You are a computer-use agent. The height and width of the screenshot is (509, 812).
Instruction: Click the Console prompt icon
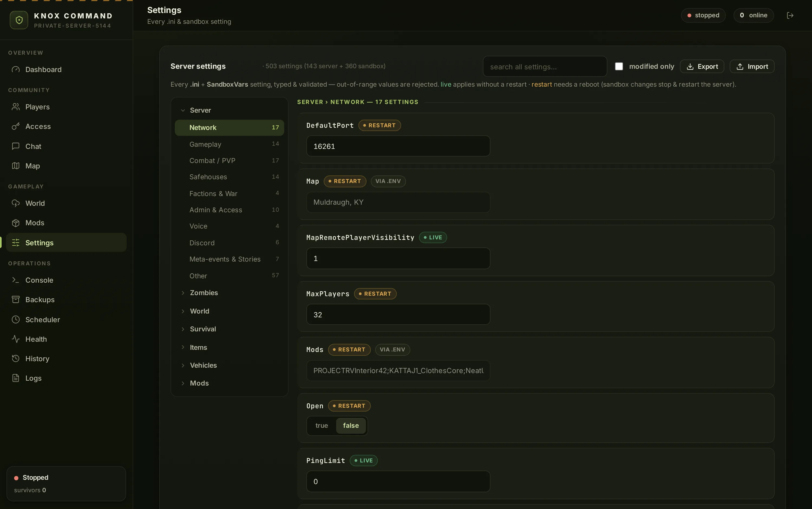tap(16, 280)
